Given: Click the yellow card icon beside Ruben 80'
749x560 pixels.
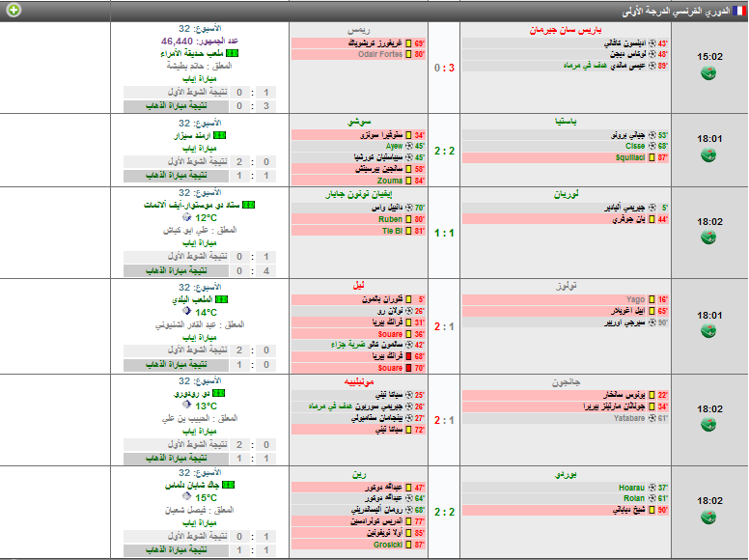Looking at the screenshot, I should [x=409, y=219].
